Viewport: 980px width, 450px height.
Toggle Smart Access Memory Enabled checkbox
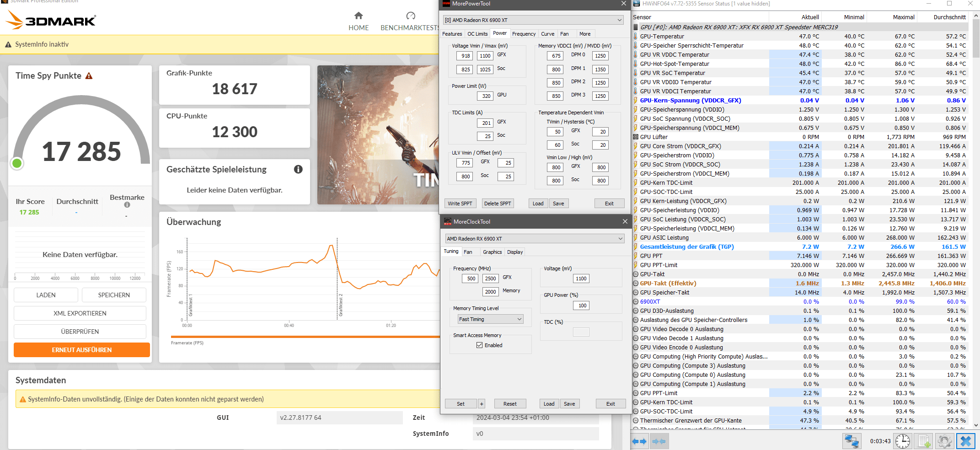point(480,345)
